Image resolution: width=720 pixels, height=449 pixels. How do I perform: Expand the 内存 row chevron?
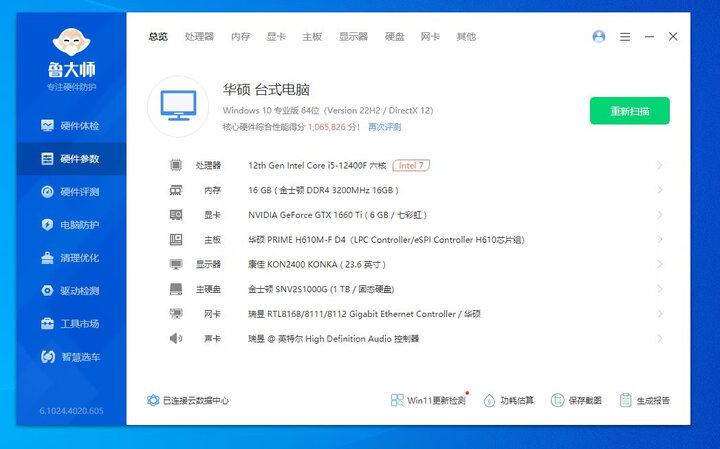coord(660,190)
